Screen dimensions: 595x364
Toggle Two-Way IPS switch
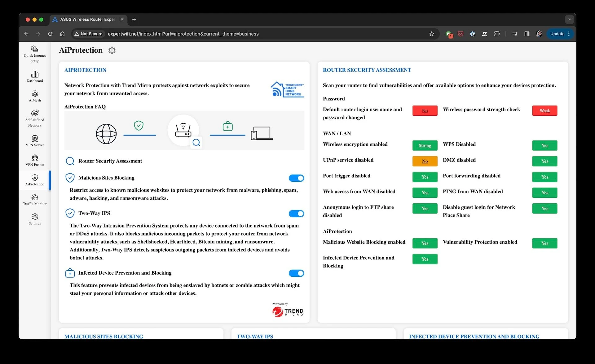coord(296,214)
